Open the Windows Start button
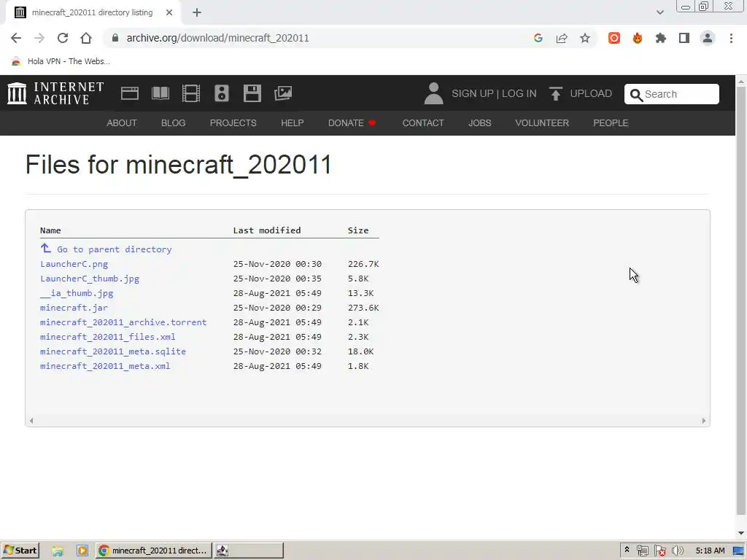The width and height of the screenshot is (747, 560). (x=20, y=551)
